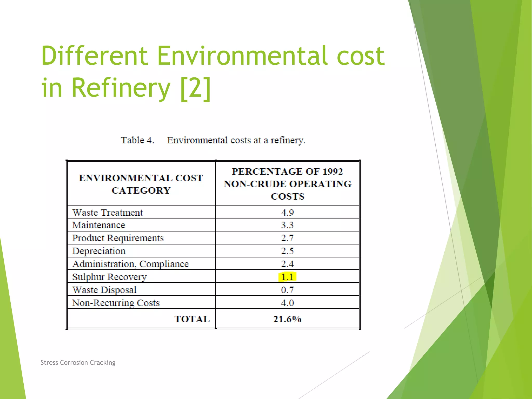
Task: Click the Sulphur Recovery row label
Action: coord(109,277)
